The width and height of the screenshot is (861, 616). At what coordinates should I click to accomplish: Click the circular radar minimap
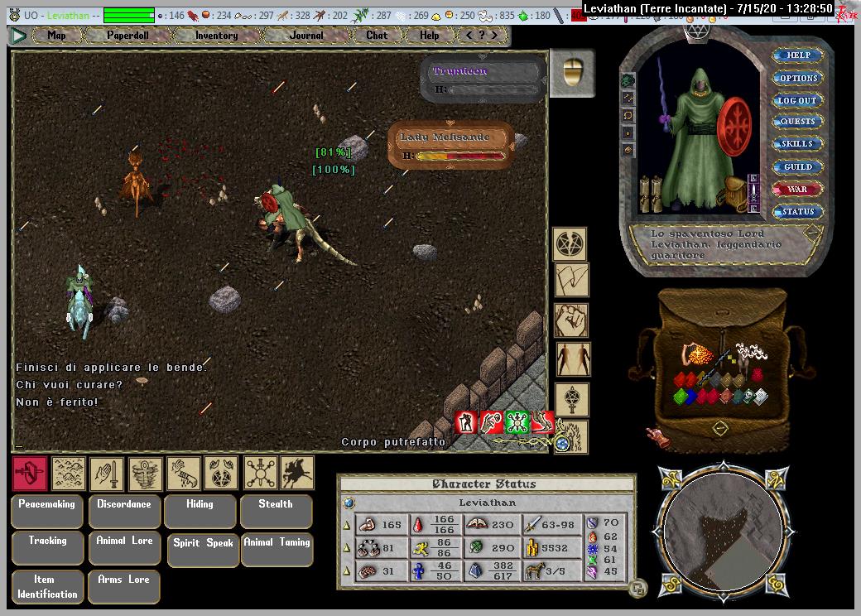(724, 532)
